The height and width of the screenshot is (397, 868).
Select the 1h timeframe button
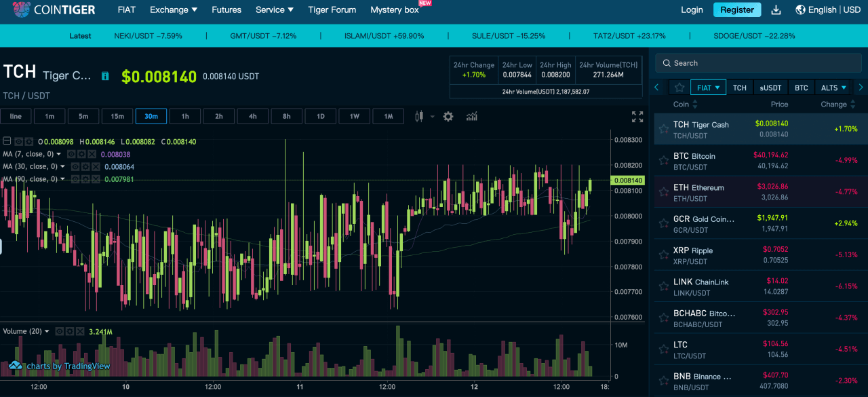pyautogui.click(x=185, y=117)
